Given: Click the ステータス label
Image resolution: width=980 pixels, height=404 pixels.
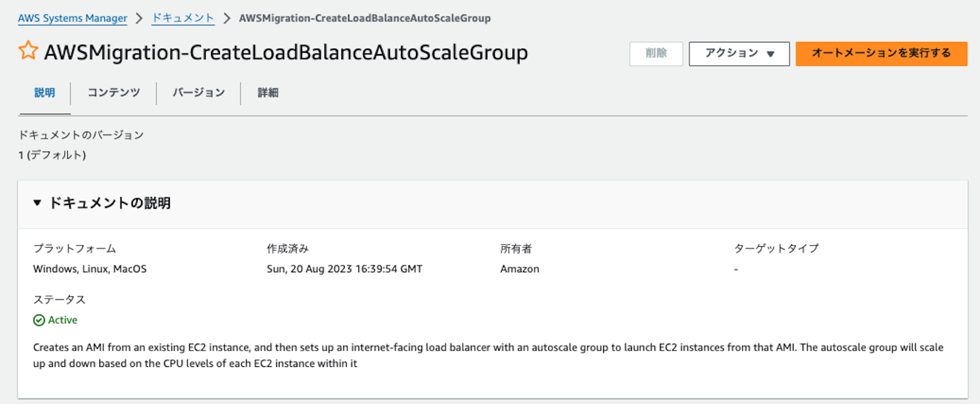Looking at the screenshot, I should (x=60, y=300).
